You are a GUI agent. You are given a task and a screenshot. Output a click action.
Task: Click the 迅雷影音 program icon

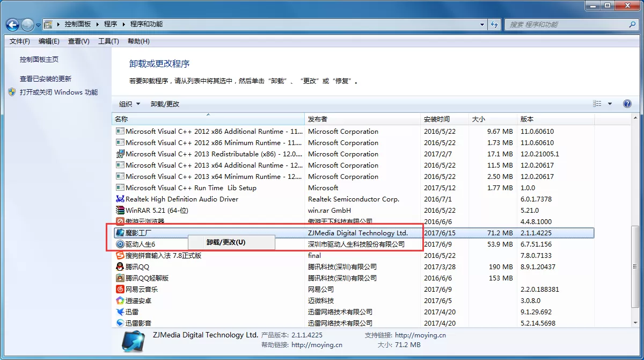click(120, 323)
